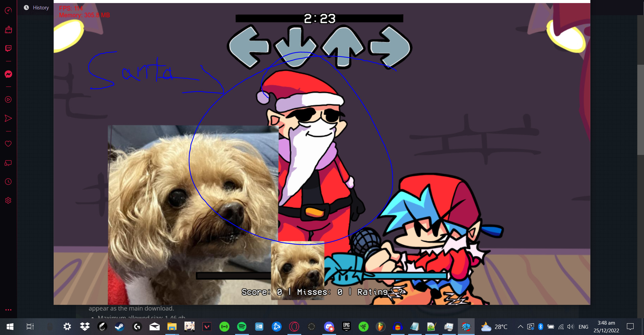Open the Epic Games launcher
Viewport: 644px width, 335px height.
coord(346,326)
